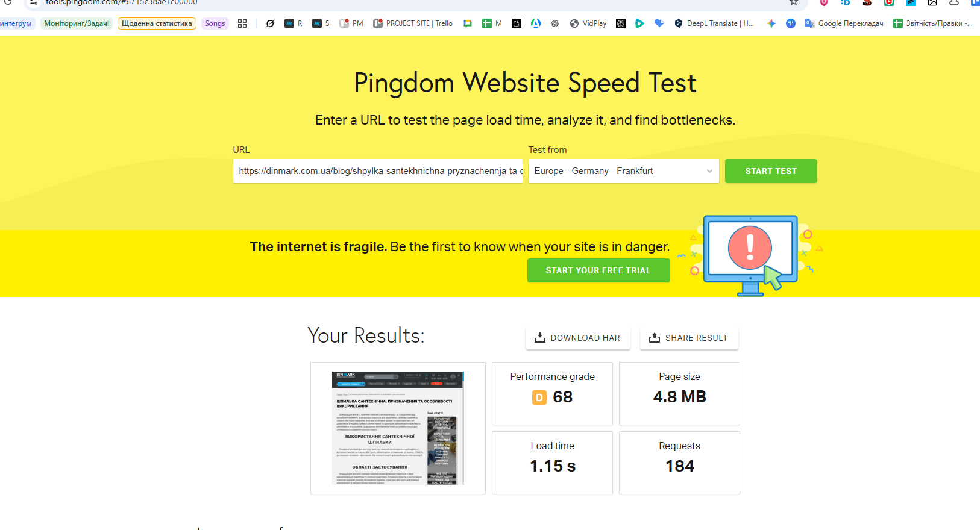Open the DeepL Translate bookmark
This screenshot has width=980, height=530.
(714, 23)
